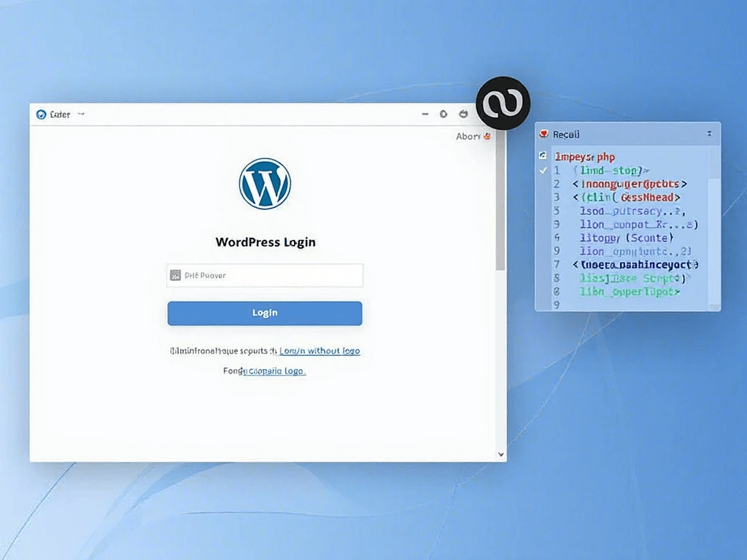Click the "WordPress Login" heading
This screenshot has width=747, height=560.
[x=266, y=242]
